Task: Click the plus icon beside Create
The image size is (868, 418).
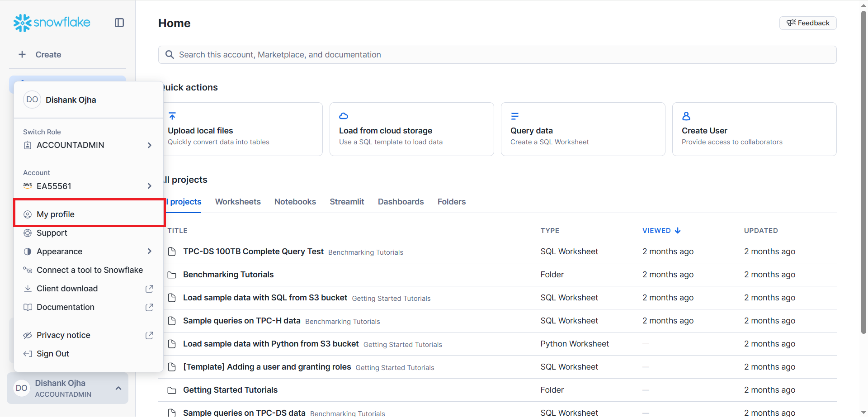Action: coord(22,54)
